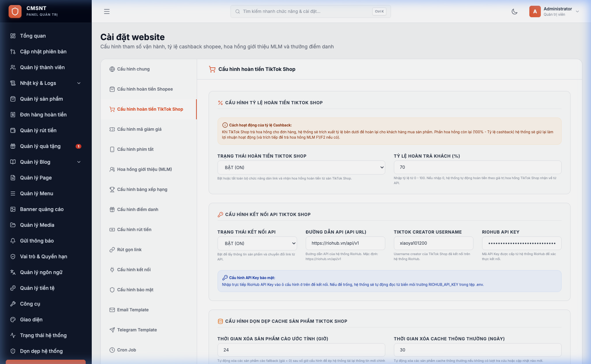The image size is (591, 364).
Task: Open Administrator account dropdown chevron
Action: tap(577, 11)
